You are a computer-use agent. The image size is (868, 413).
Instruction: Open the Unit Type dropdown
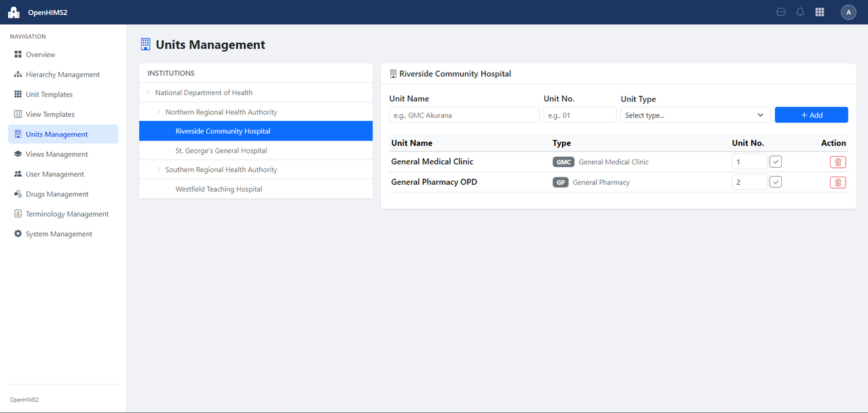coord(696,115)
